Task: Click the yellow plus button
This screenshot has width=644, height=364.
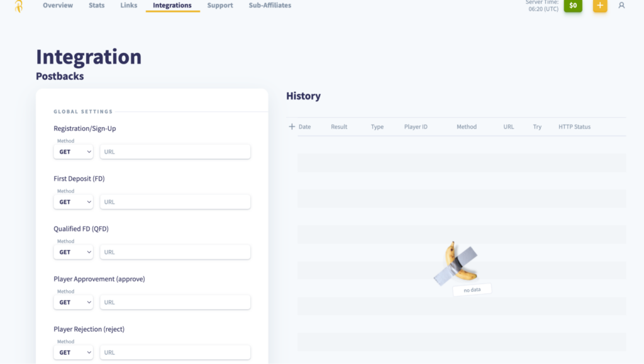Action: tap(600, 5)
